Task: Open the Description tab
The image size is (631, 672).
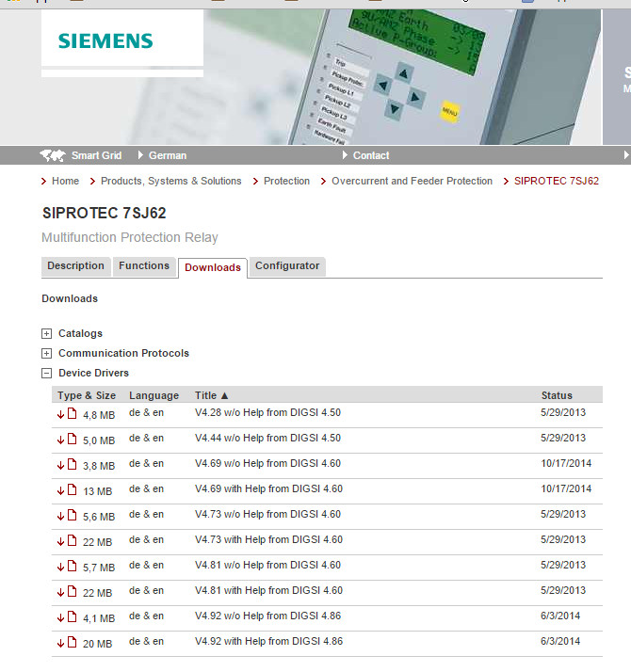Action: 76,266
